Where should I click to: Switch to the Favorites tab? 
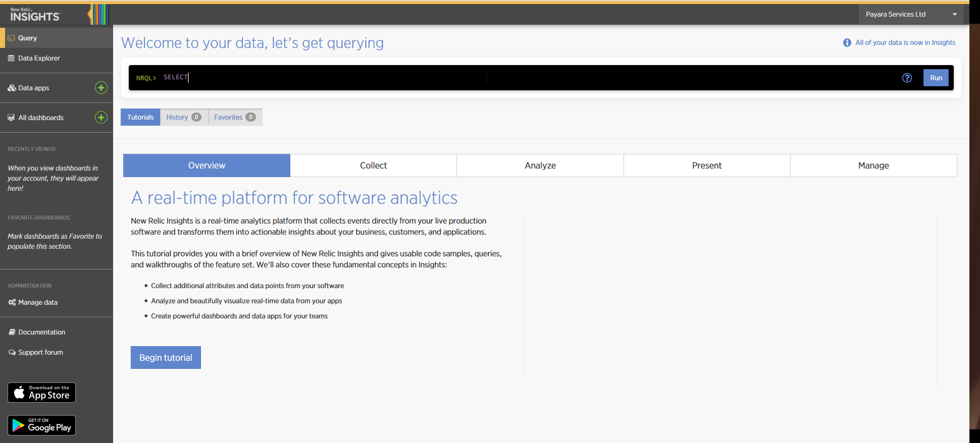coord(234,117)
